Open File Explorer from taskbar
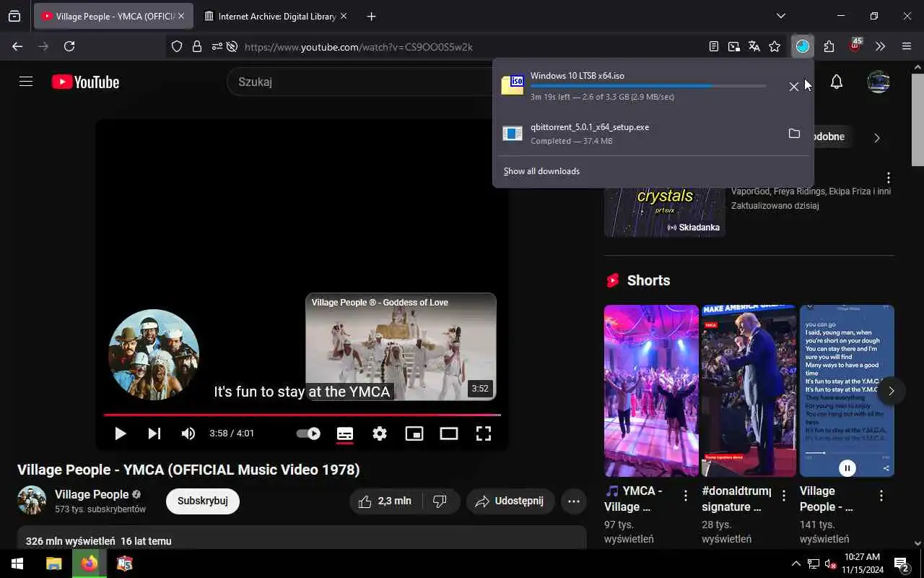This screenshot has width=924, height=578. (54, 564)
